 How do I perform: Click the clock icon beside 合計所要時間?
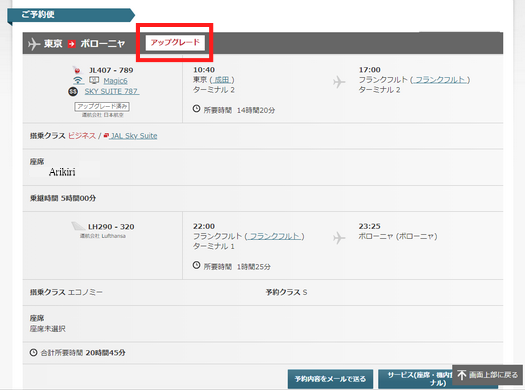point(33,353)
